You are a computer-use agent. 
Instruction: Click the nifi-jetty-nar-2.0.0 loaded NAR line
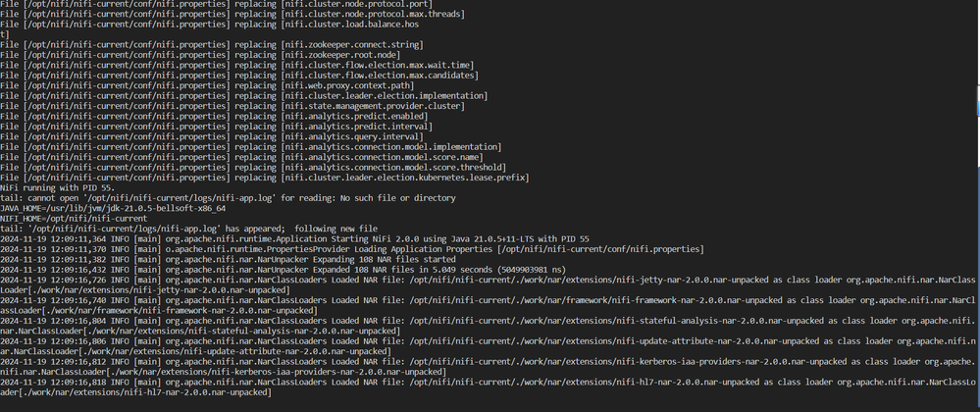[x=488, y=284]
